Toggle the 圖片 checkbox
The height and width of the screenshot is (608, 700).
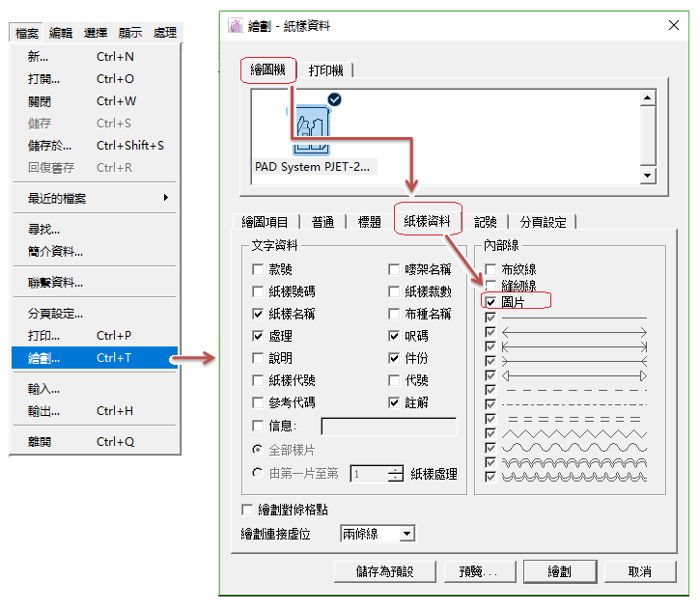[x=491, y=301]
